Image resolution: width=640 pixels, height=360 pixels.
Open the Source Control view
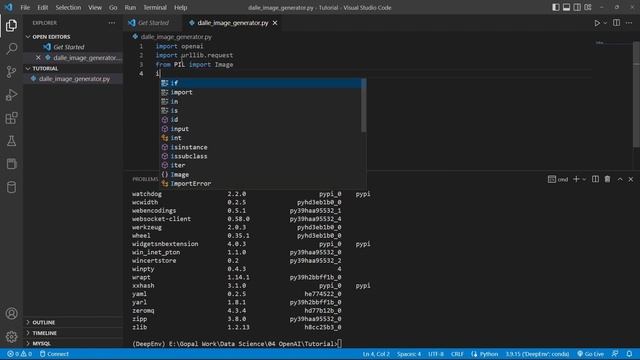click(x=11, y=72)
